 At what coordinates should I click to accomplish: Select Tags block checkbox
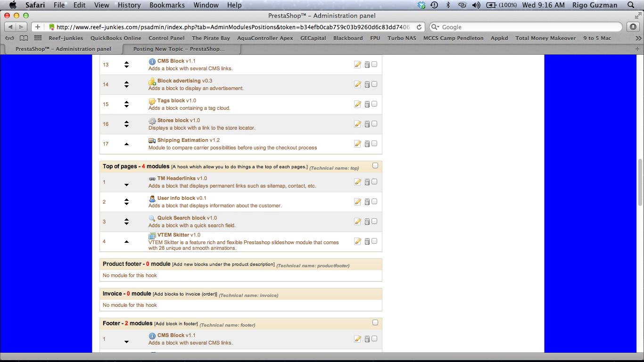[x=374, y=104]
